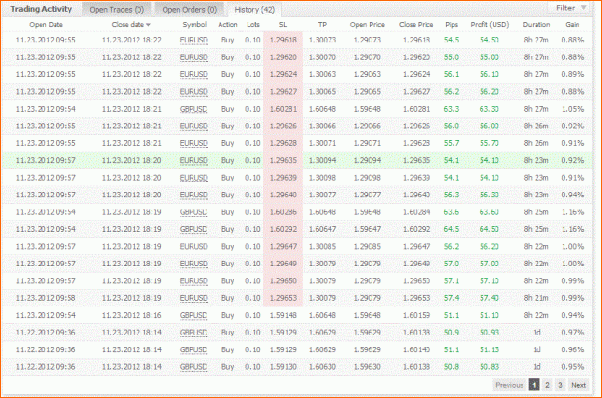Image resolution: width=602 pixels, height=398 pixels.
Task: Sort by the Lots column header
Action: [253, 25]
